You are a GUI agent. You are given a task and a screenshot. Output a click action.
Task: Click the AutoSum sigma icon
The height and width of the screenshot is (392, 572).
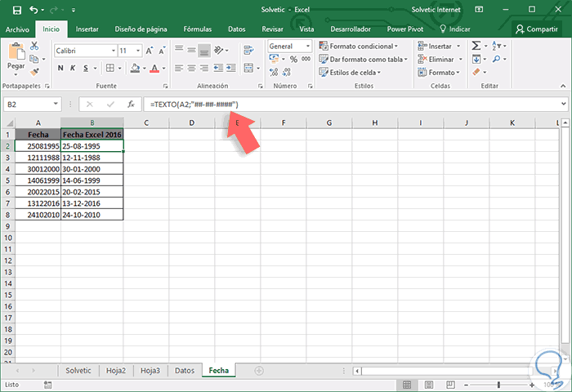point(476,47)
